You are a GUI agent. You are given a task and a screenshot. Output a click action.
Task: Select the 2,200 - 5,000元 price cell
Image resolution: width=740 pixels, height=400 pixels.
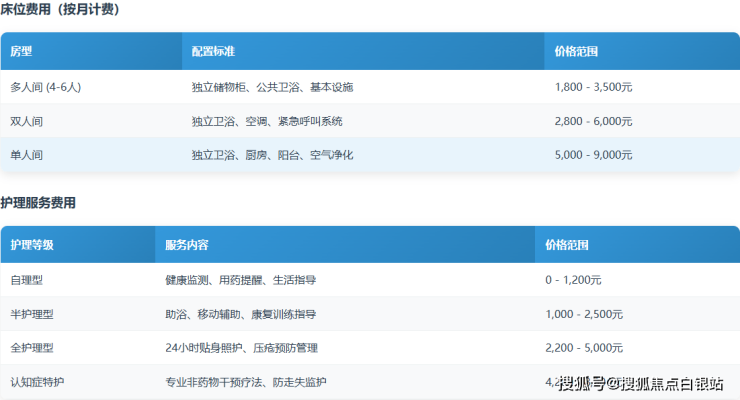584,348
